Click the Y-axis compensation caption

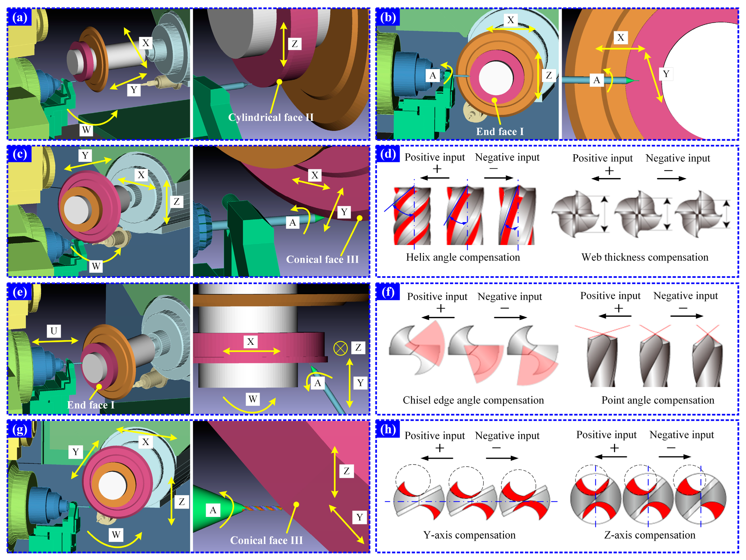point(469,535)
